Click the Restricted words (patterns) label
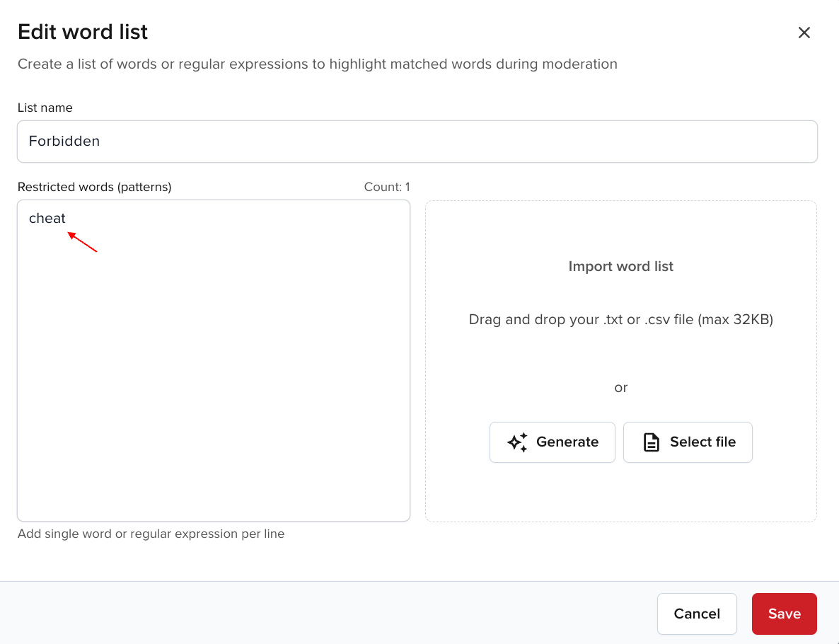The height and width of the screenshot is (644, 839). (x=94, y=187)
